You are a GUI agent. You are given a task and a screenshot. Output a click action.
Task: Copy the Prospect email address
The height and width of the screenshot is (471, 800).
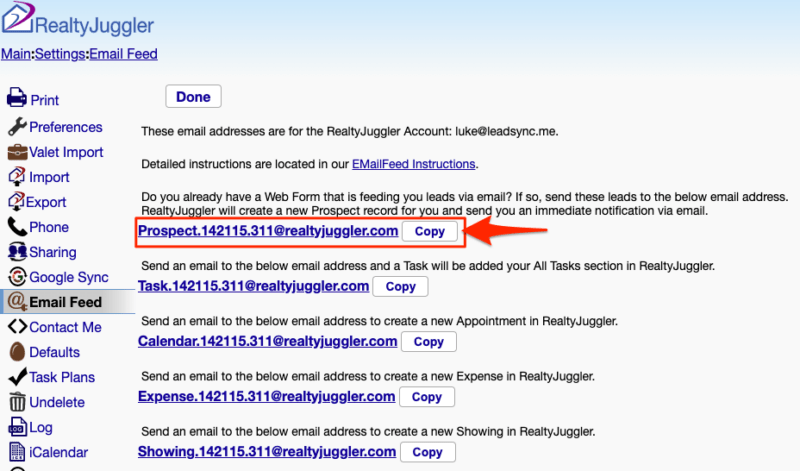click(x=430, y=231)
